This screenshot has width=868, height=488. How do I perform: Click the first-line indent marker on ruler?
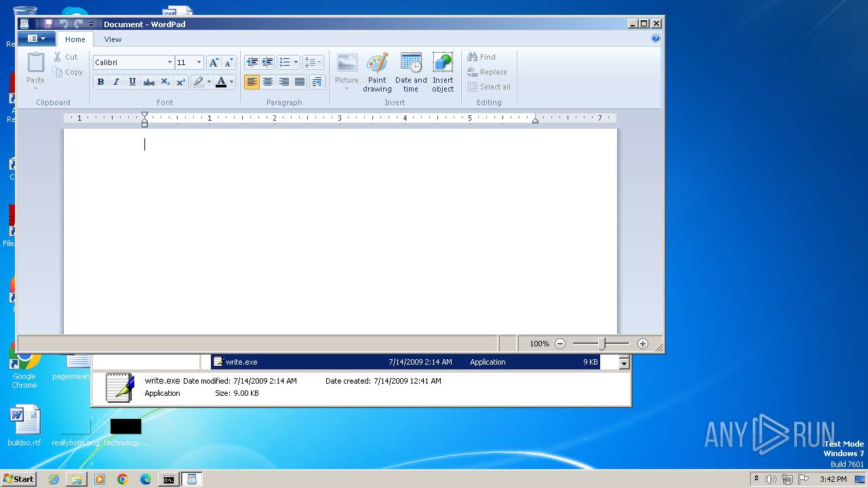click(144, 116)
